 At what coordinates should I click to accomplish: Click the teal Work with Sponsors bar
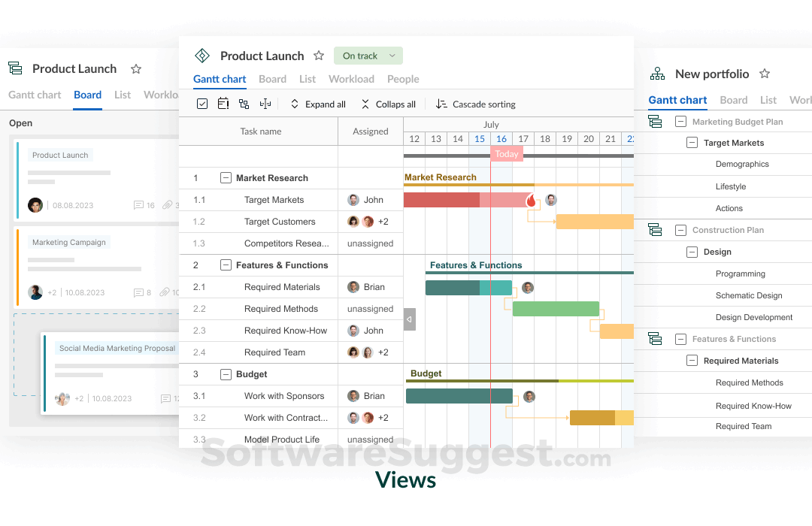click(x=459, y=396)
